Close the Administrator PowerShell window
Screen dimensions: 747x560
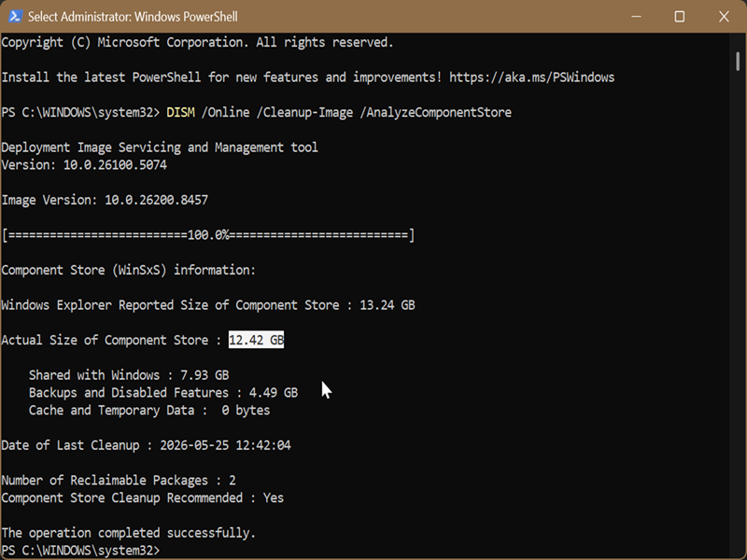[x=724, y=17]
